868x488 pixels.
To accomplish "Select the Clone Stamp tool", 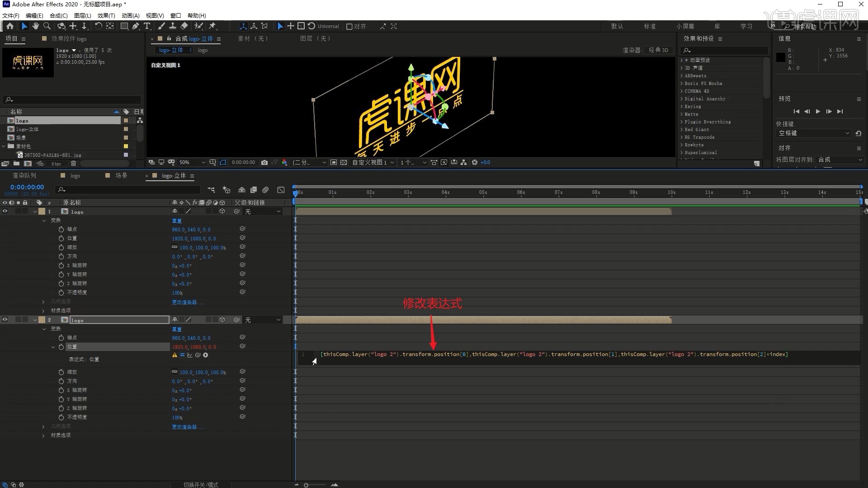I will tap(172, 26).
